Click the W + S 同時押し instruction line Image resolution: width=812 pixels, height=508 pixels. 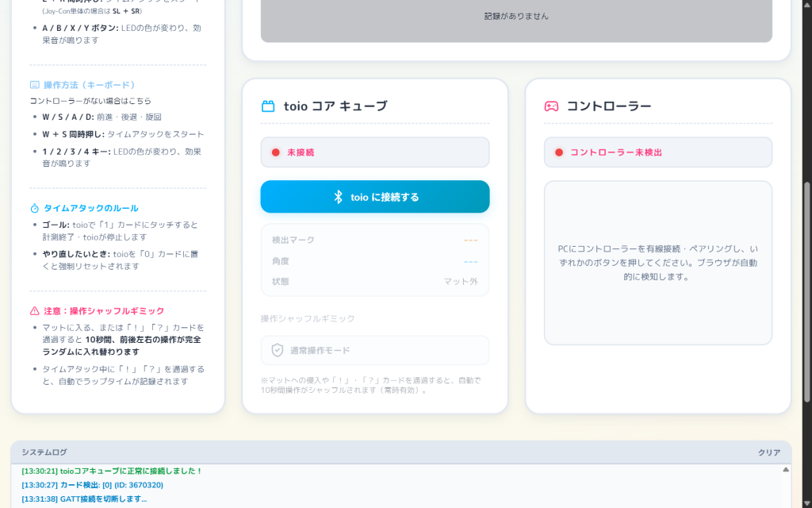tap(123, 134)
